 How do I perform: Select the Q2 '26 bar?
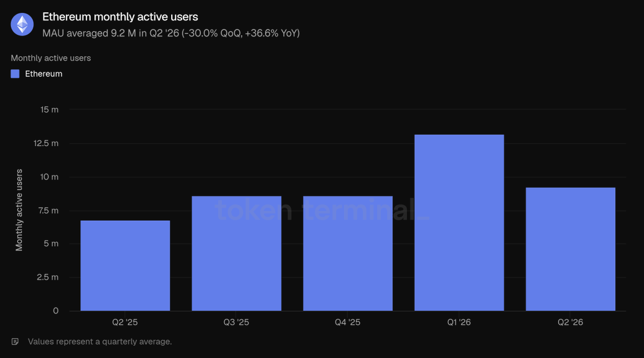[570, 249]
